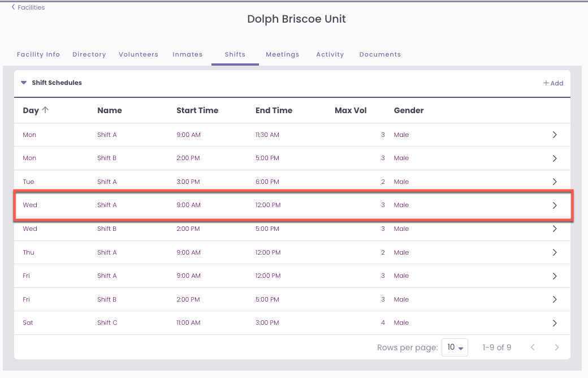Click Tue day cell
588x378 pixels.
tap(28, 182)
